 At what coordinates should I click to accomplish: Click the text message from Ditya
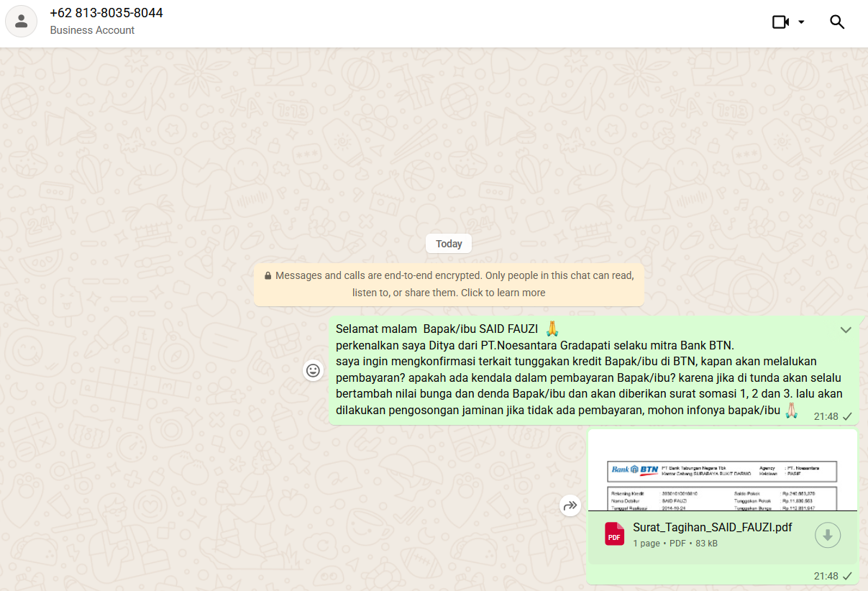coord(575,370)
